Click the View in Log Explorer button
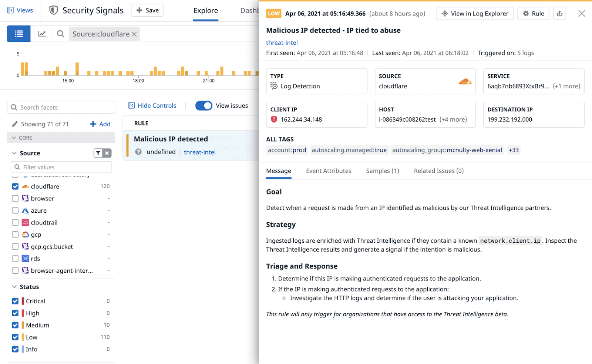 point(475,13)
